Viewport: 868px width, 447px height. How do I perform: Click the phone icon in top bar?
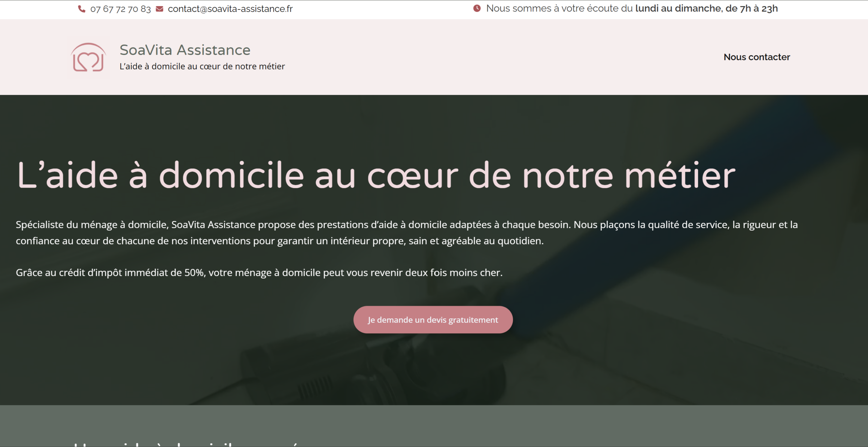[82, 9]
